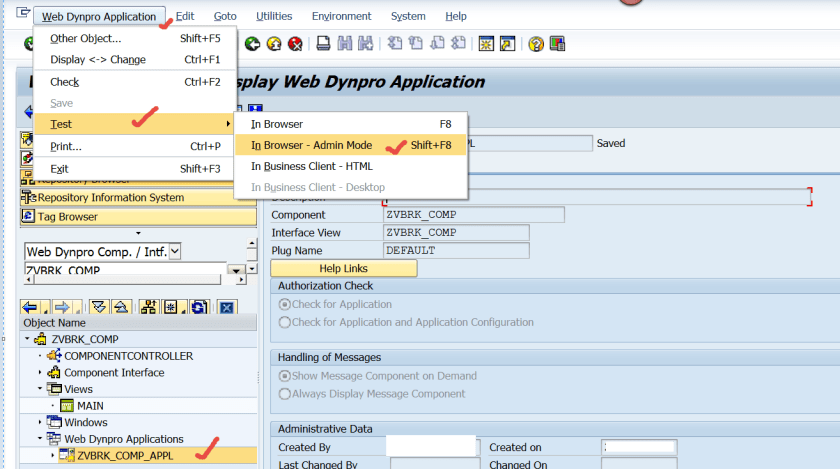Image resolution: width=840 pixels, height=469 pixels.
Task: Click the Component input field ZVBRK_COMP
Action: point(473,215)
